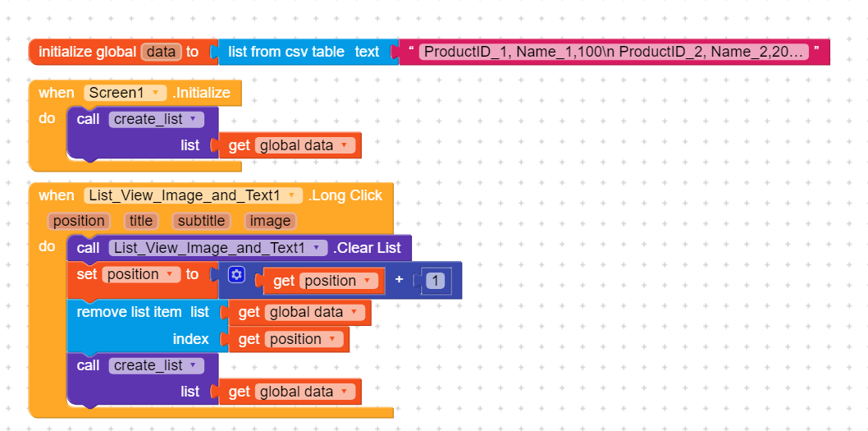Expand List_View_Image_and_Text1 dropdown in Long Click event
868x431 pixels.
pyautogui.click(x=291, y=196)
